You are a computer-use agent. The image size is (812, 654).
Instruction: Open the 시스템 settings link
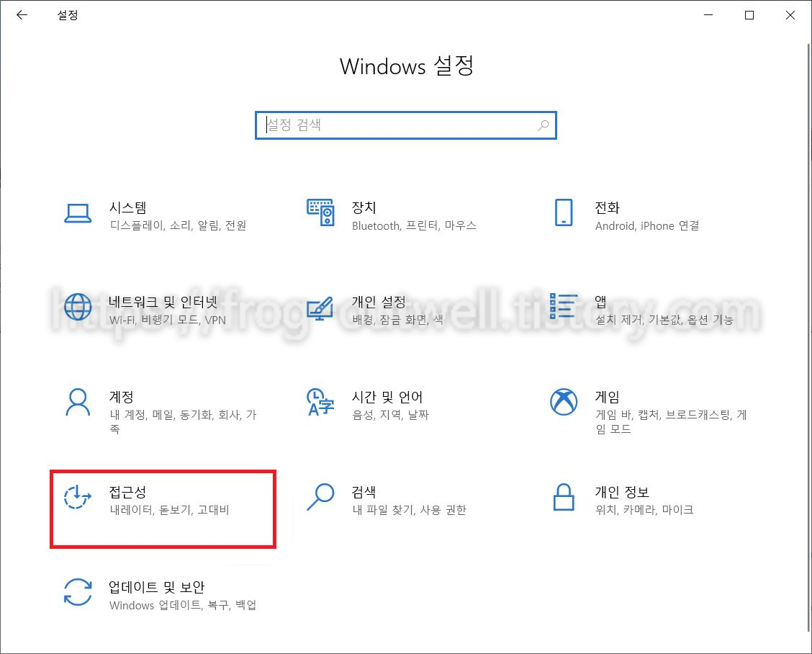point(127,208)
